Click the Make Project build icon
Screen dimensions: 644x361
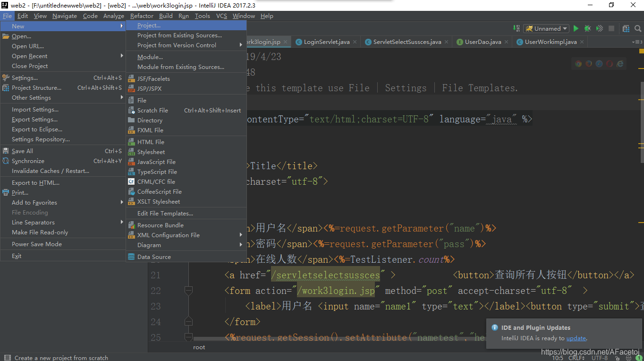[x=516, y=29]
